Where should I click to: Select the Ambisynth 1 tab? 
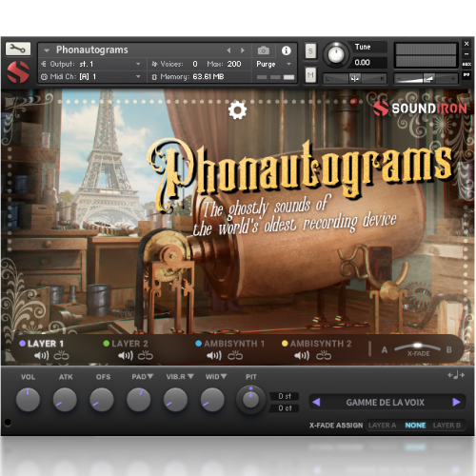(x=229, y=344)
